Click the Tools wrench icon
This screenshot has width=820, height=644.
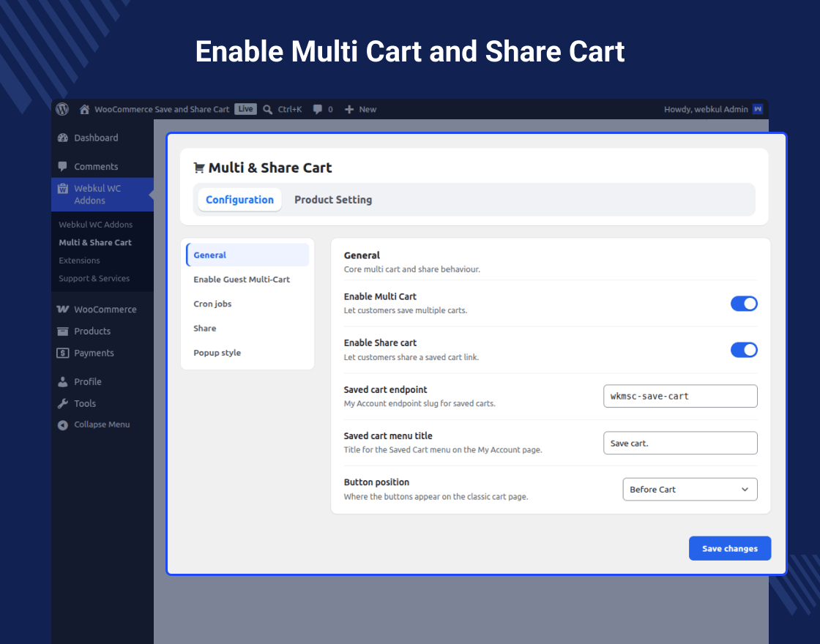[x=63, y=403]
